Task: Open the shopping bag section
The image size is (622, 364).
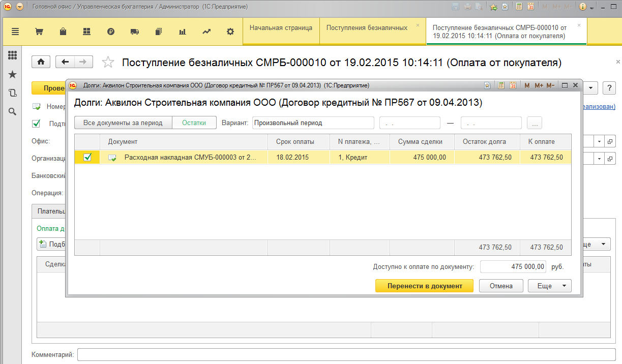Action: 63,32
